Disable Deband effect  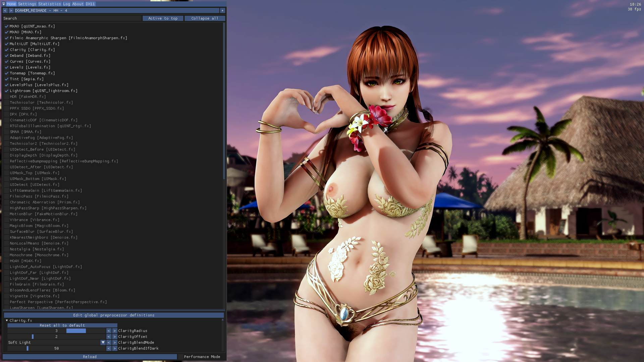(x=6, y=56)
